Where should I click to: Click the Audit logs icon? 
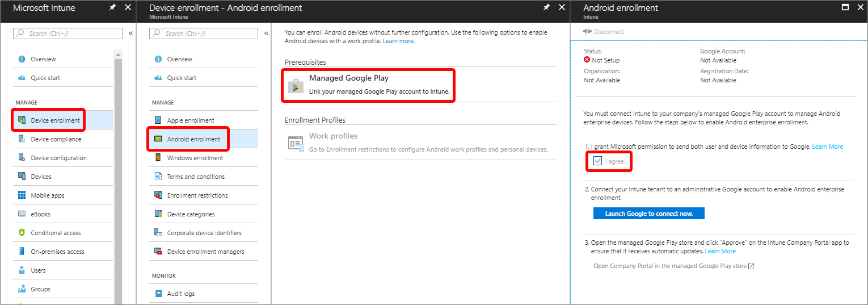pyautogui.click(x=158, y=294)
